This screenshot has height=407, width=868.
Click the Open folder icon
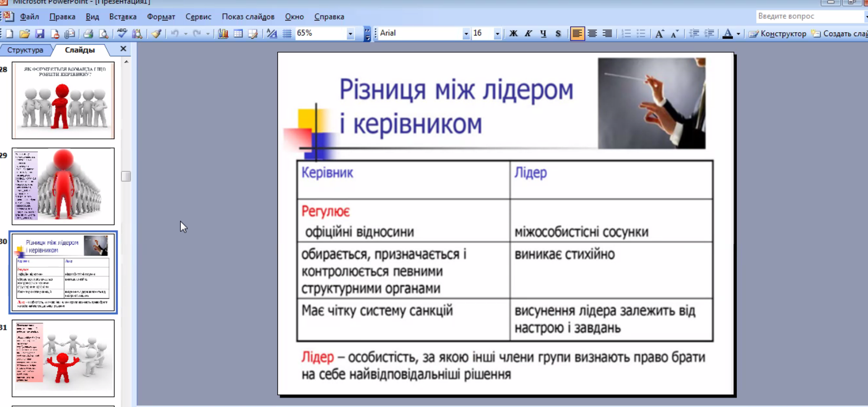(24, 34)
